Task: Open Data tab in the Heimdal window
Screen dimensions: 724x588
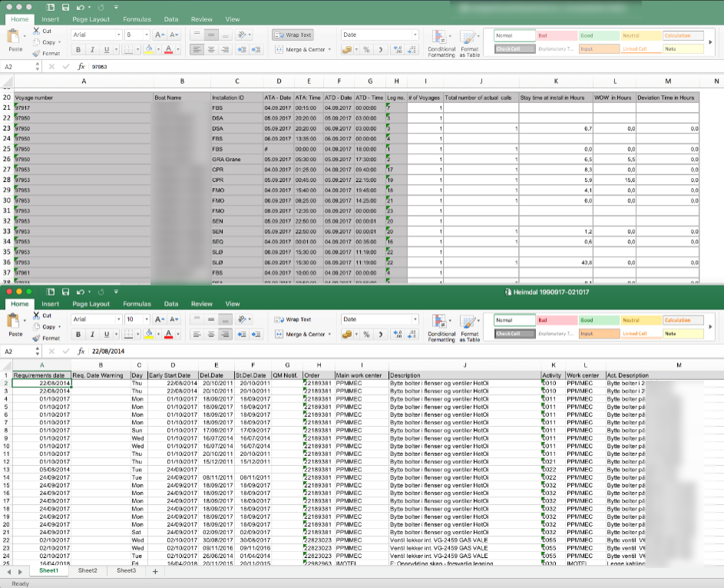Action: coord(171,304)
